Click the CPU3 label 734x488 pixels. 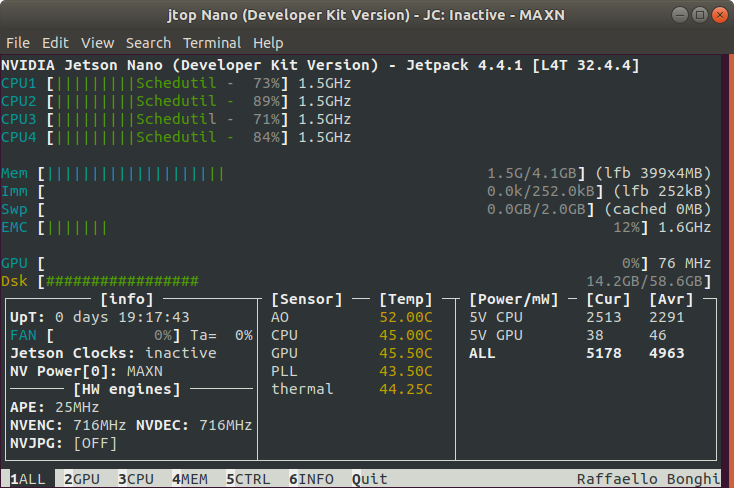(19, 119)
